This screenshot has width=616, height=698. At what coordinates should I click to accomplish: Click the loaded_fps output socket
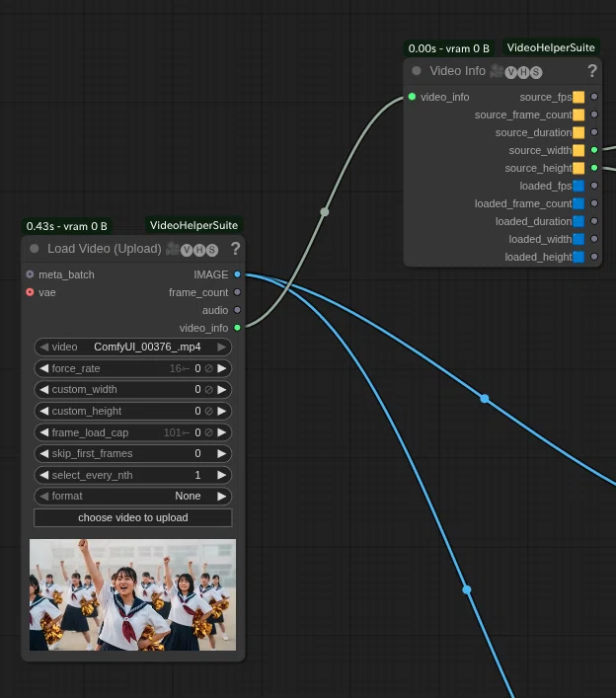(x=594, y=186)
